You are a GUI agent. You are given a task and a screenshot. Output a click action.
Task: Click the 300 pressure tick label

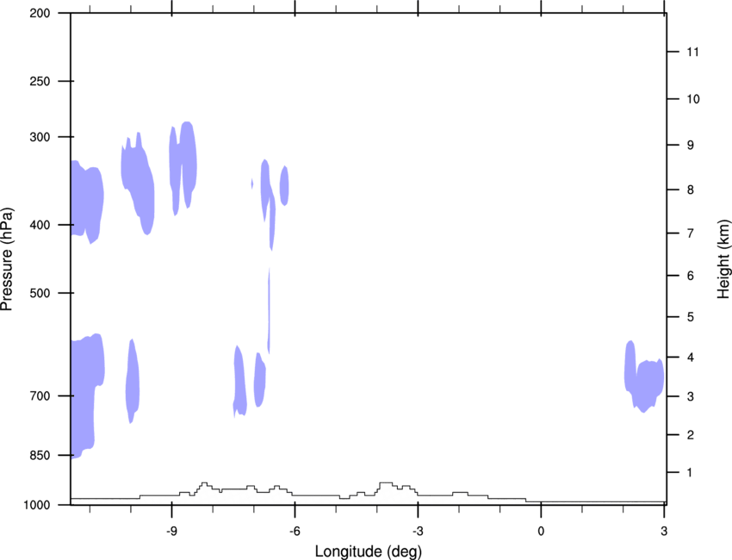coord(40,137)
